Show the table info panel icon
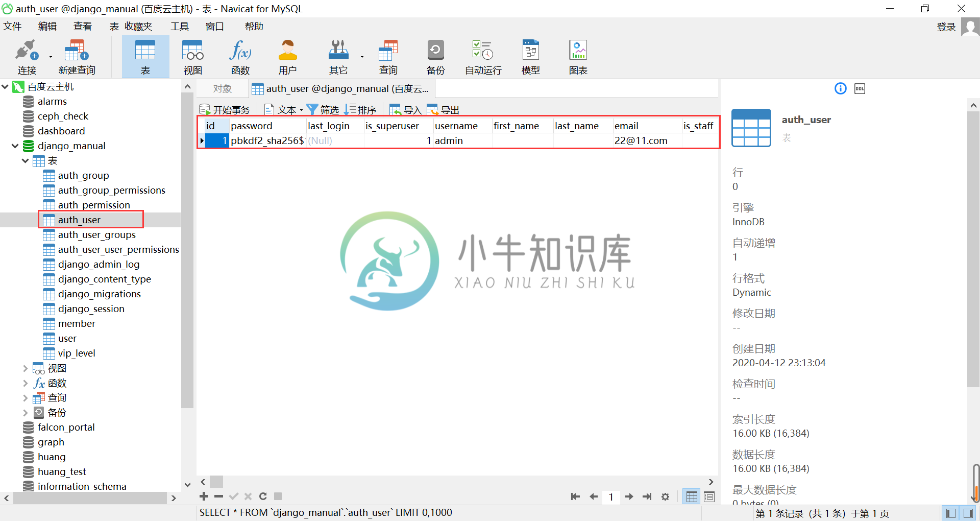 click(x=840, y=88)
